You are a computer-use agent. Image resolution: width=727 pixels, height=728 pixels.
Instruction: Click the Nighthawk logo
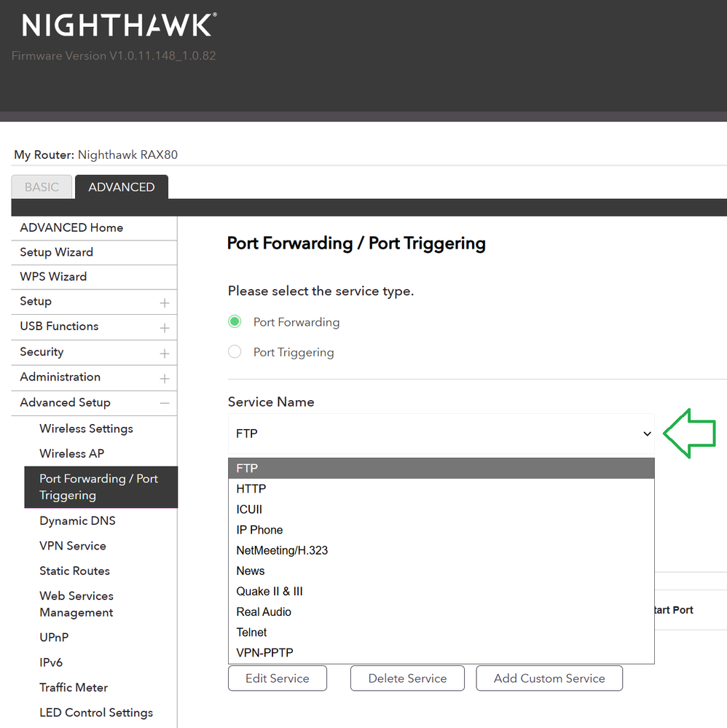119,25
